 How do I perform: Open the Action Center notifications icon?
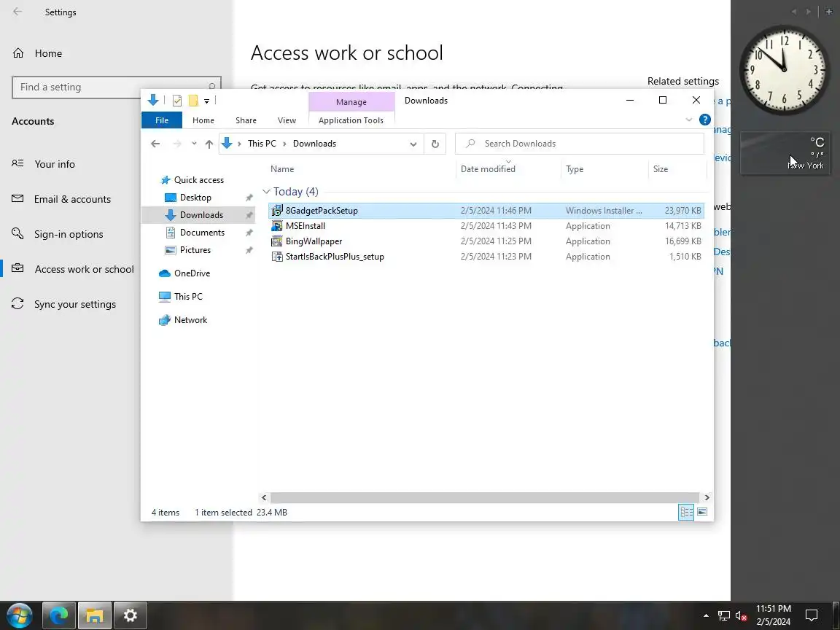(812, 615)
